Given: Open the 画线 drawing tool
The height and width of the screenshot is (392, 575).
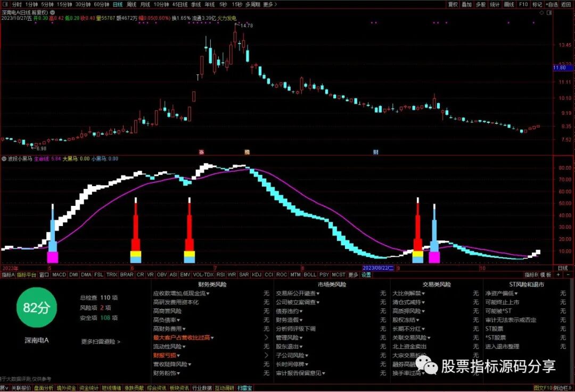Looking at the screenshot, I should [509, 4].
